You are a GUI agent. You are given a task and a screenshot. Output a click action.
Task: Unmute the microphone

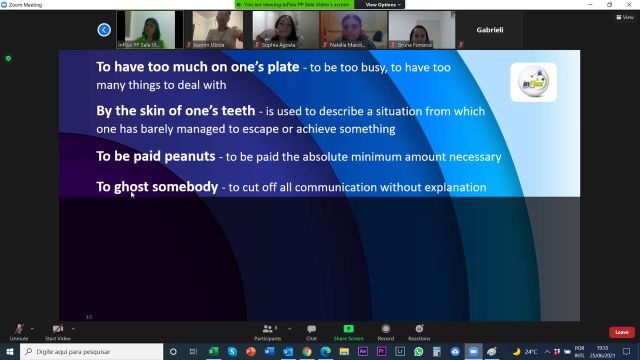[19, 332]
